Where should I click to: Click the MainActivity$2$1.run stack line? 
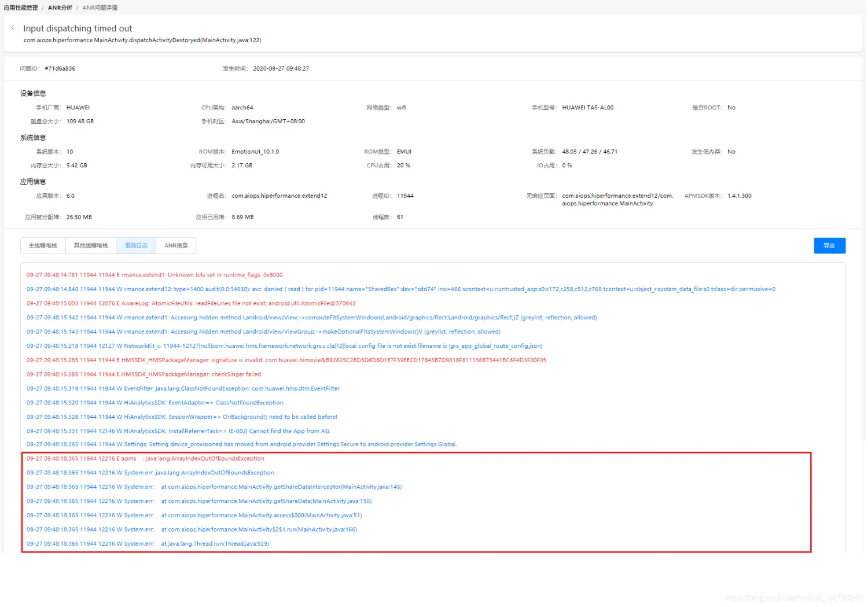(x=192, y=530)
